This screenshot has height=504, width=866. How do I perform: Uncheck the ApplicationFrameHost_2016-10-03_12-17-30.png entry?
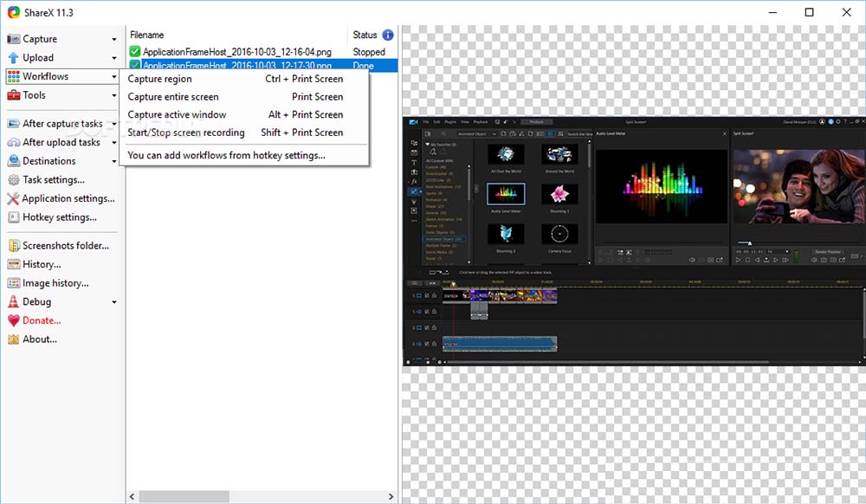click(135, 65)
